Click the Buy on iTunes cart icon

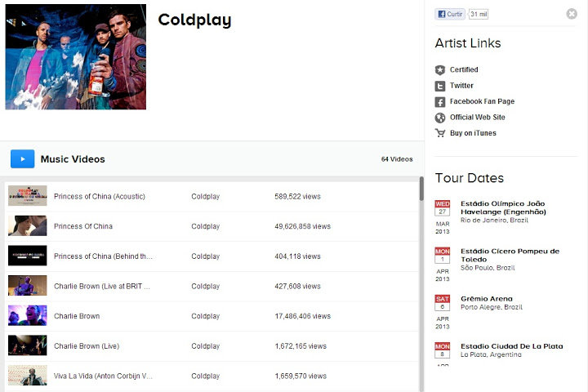click(x=440, y=133)
